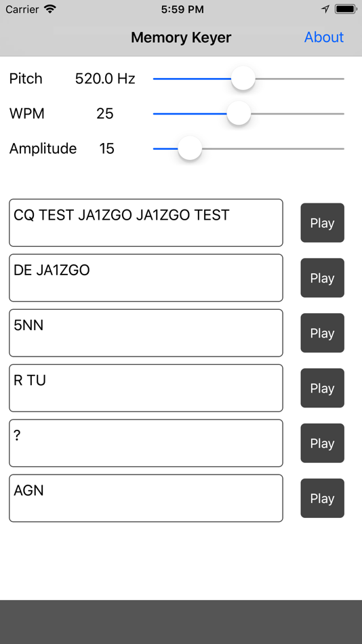Click the Pitch slider thumb
Viewport: 362px width, 644px height.
[243, 78]
